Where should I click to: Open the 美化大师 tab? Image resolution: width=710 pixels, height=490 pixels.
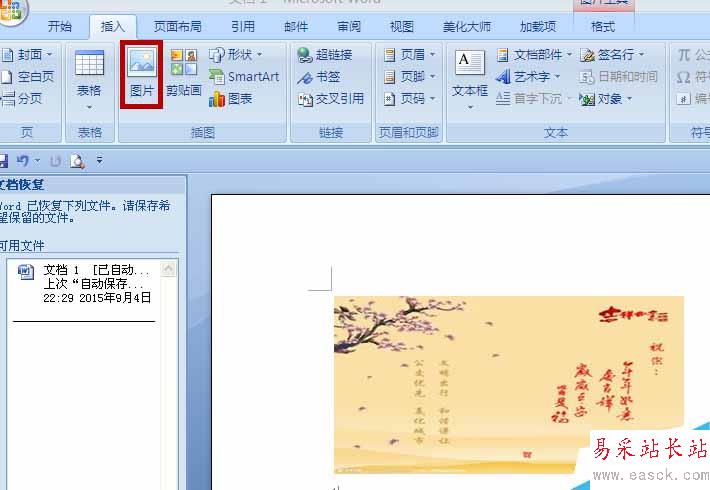coord(466,27)
